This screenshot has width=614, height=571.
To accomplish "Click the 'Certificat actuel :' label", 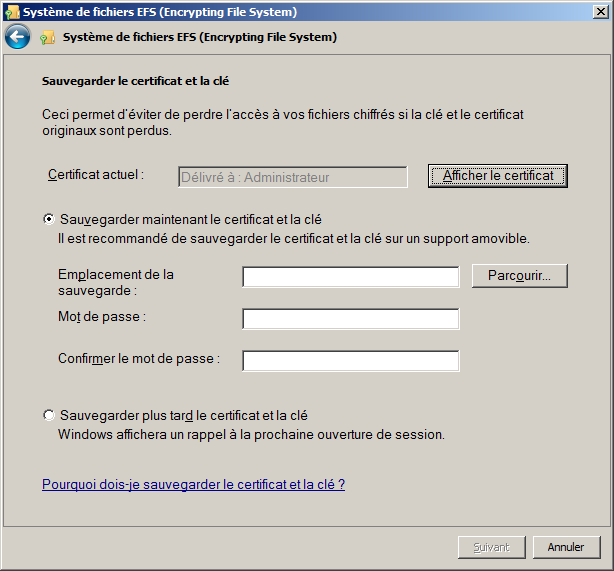I will coord(96,174).
